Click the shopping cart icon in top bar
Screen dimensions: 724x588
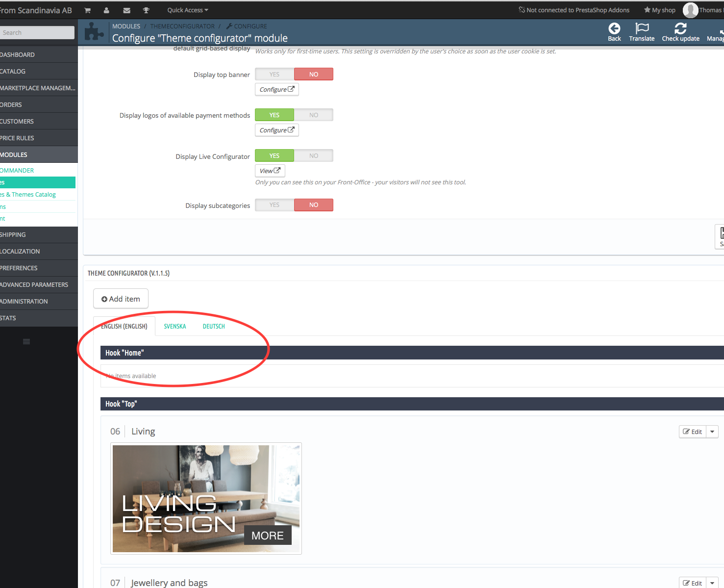click(87, 10)
